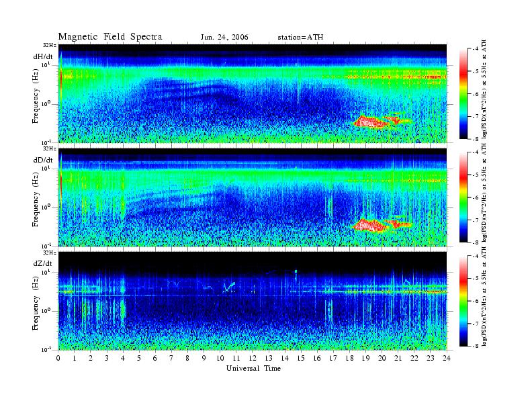This screenshot has width=532, height=411.
Task: Click the hour 17 tick label on time axis
Action: pyautogui.click(x=333, y=359)
